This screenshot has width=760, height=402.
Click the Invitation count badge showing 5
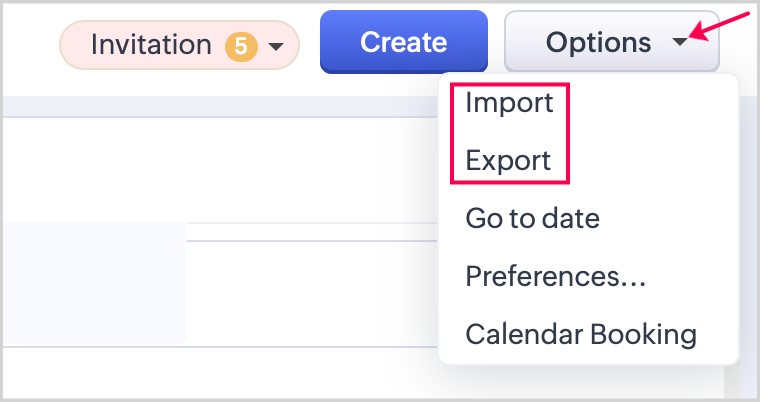240,45
